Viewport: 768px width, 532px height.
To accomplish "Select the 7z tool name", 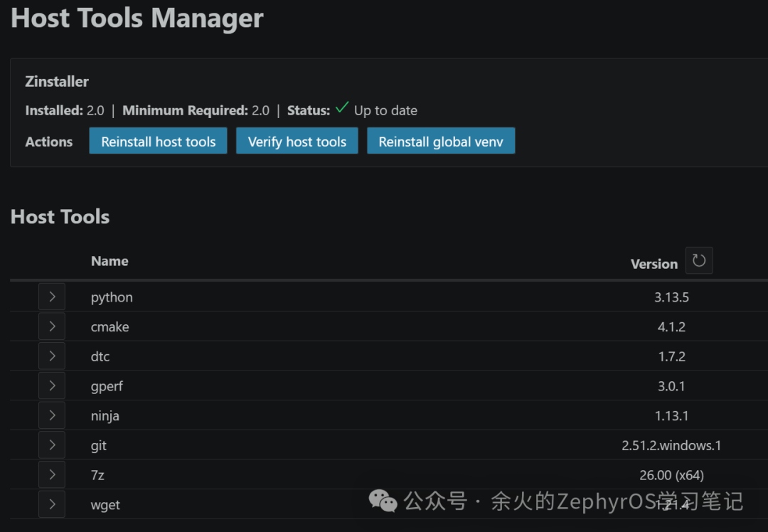I will pyautogui.click(x=97, y=475).
